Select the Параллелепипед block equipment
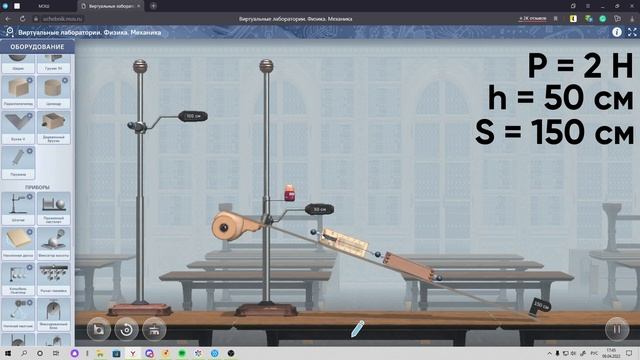 pyautogui.click(x=18, y=91)
